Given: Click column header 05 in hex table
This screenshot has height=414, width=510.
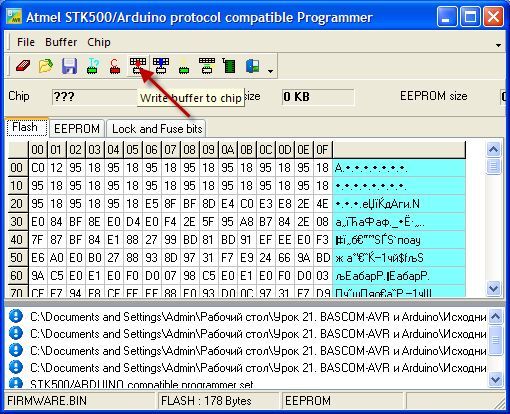Looking at the screenshot, I should click(132, 150).
